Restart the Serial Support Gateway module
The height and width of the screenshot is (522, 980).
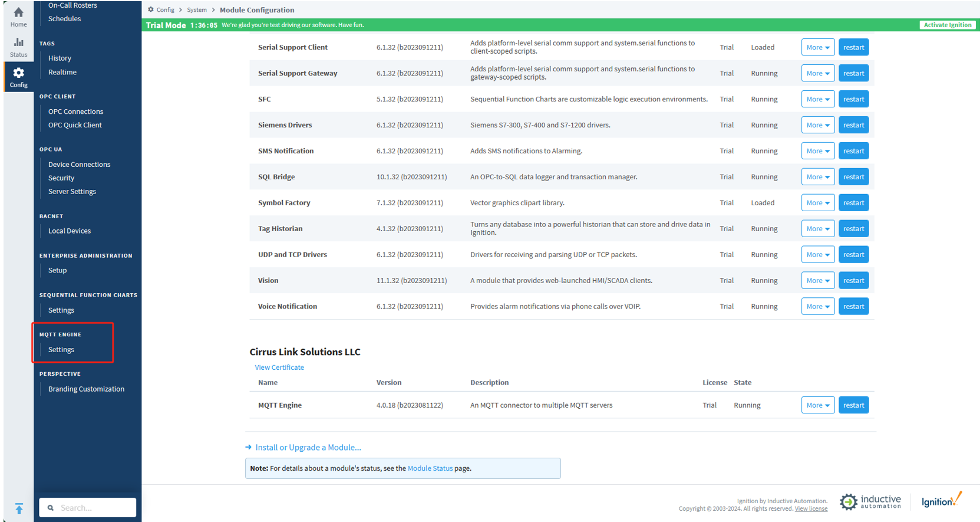coord(853,73)
